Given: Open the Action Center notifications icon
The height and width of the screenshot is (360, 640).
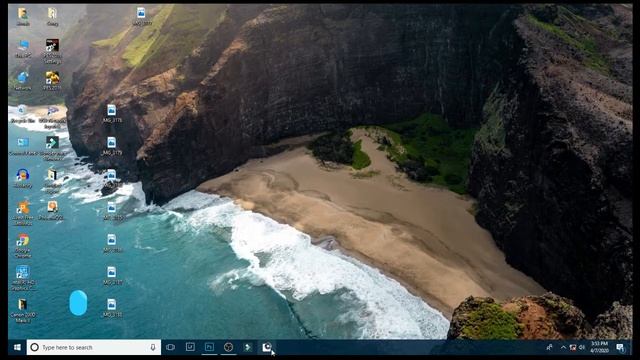Looking at the screenshot, I should [x=620, y=347].
